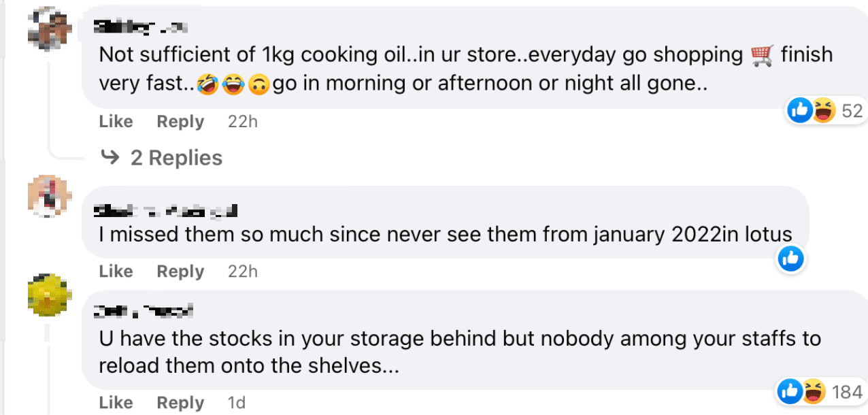Click the thumbs up icon beside the 184 count
The height and width of the screenshot is (415, 868).
[790, 391]
